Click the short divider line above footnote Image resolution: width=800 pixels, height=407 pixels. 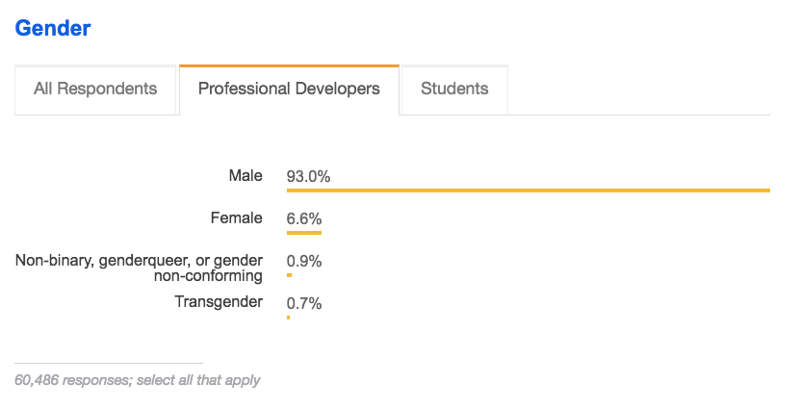tap(108, 363)
